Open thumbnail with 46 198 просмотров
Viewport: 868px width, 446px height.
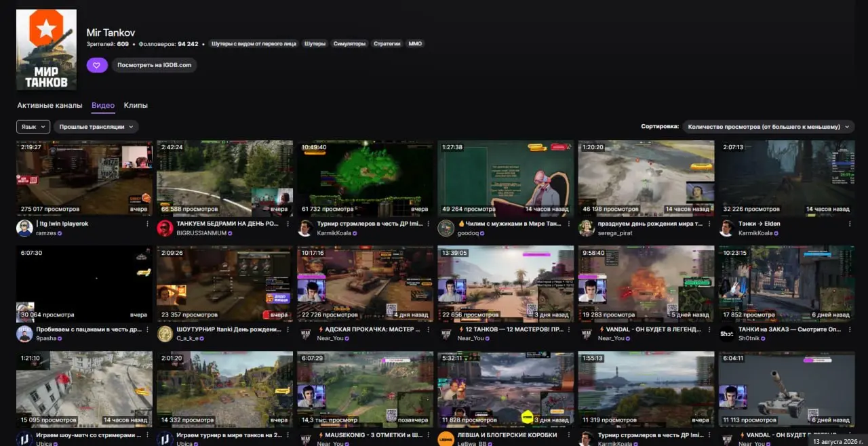(x=646, y=178)
